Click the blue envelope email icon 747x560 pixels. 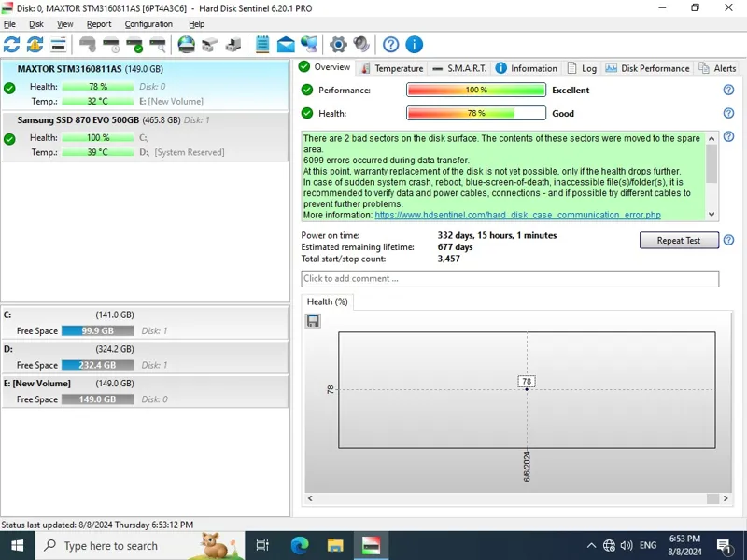(286, 45)
